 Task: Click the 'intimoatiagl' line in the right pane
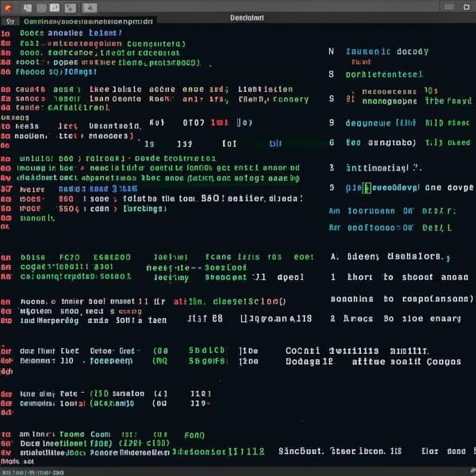(x=384, y=168)
